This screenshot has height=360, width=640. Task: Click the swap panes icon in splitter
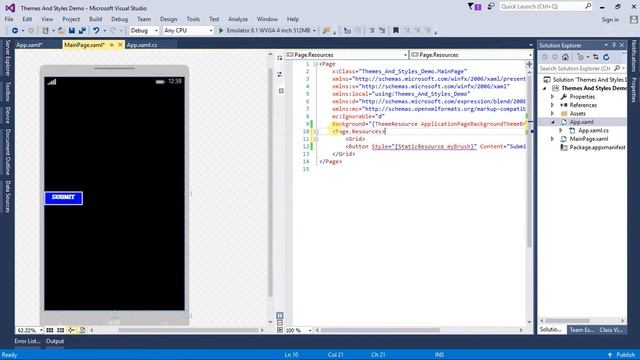pos(280,75)
